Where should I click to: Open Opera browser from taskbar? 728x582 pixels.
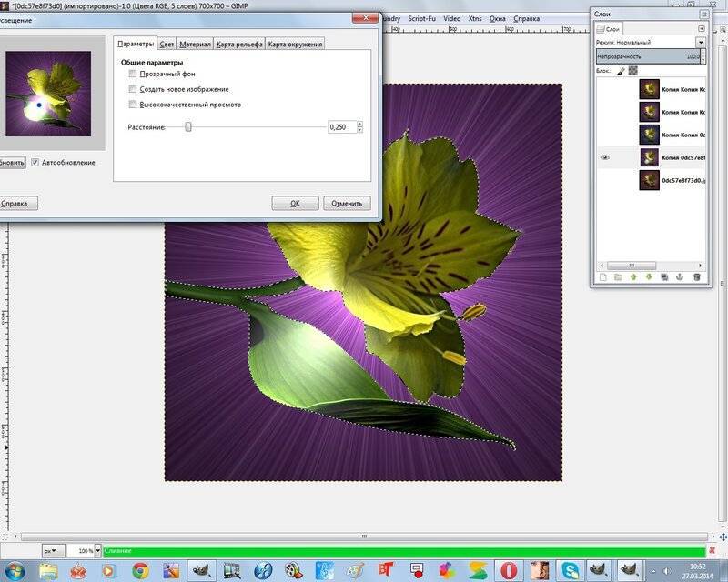(x=509, y=571)
